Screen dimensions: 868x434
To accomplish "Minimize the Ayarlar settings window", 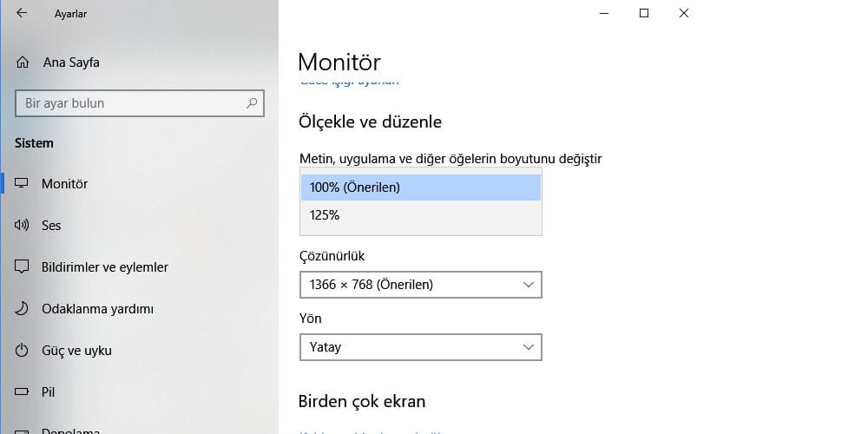I will 604,13.
